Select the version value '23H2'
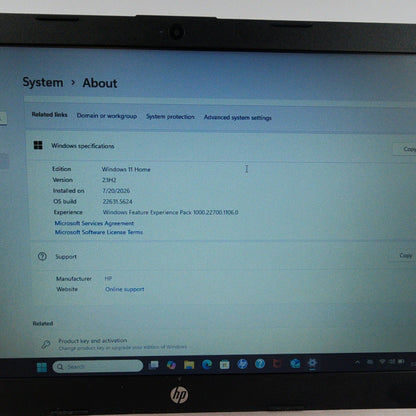The width and height of the screenshot is (416, 416). pyautogui.click(x=109, y=180)
